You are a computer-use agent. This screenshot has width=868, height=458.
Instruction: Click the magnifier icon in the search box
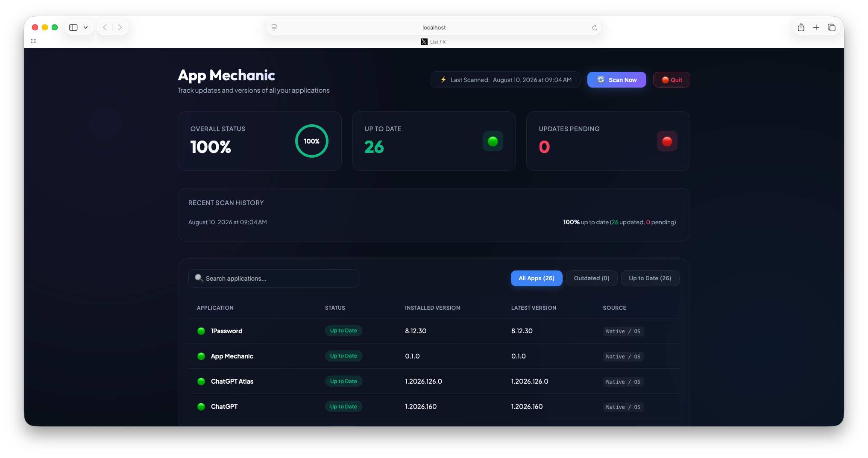[x=199, y=278]
